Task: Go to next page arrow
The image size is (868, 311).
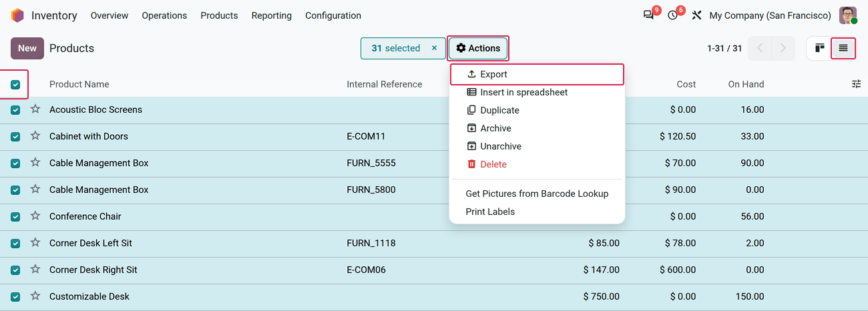Action: [x=783, y=48]
